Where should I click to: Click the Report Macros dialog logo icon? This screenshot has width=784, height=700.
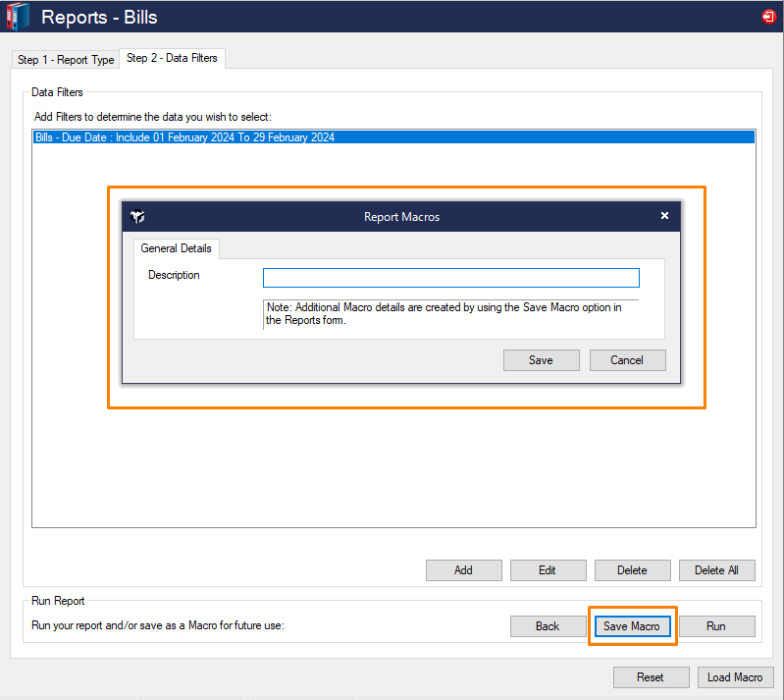coord(137,217)
